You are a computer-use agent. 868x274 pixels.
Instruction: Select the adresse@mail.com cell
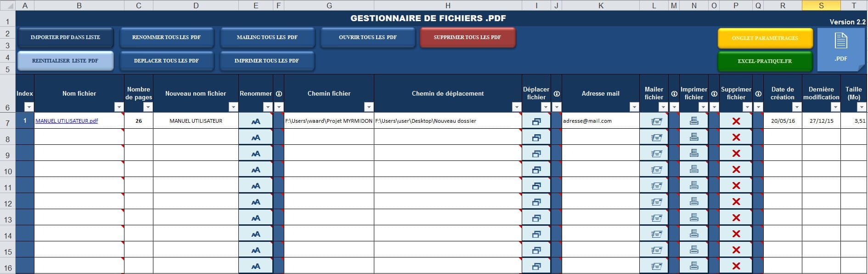pos(600,121)
